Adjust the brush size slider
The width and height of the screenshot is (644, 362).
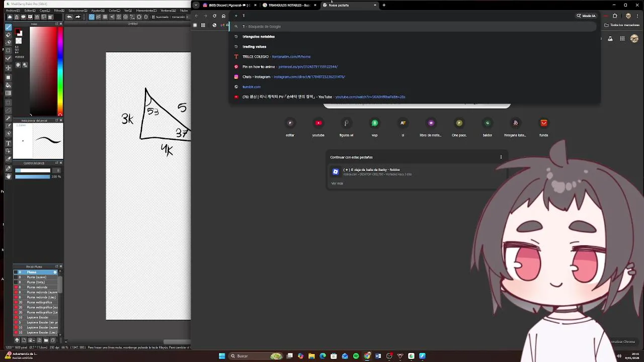pos(33,170)
